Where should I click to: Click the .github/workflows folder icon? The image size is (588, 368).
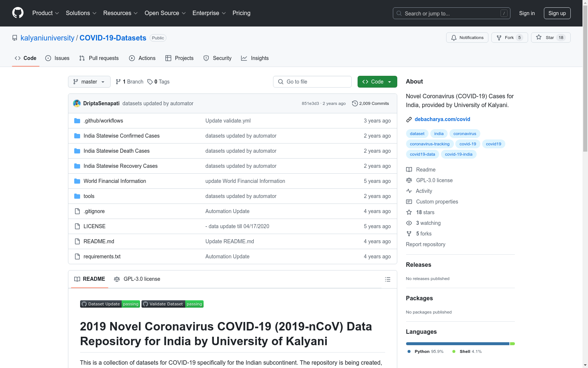pos(77,121)
